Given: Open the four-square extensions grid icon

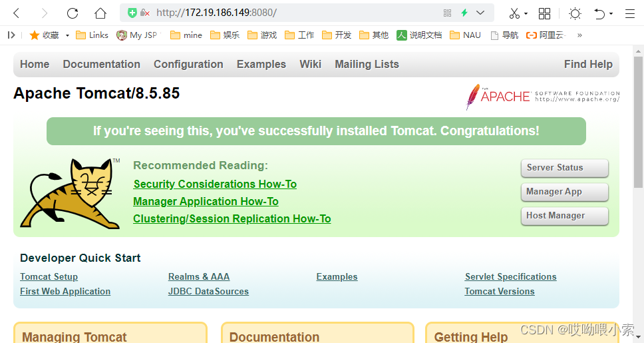Looking at the screenshot, I should 544,13.
